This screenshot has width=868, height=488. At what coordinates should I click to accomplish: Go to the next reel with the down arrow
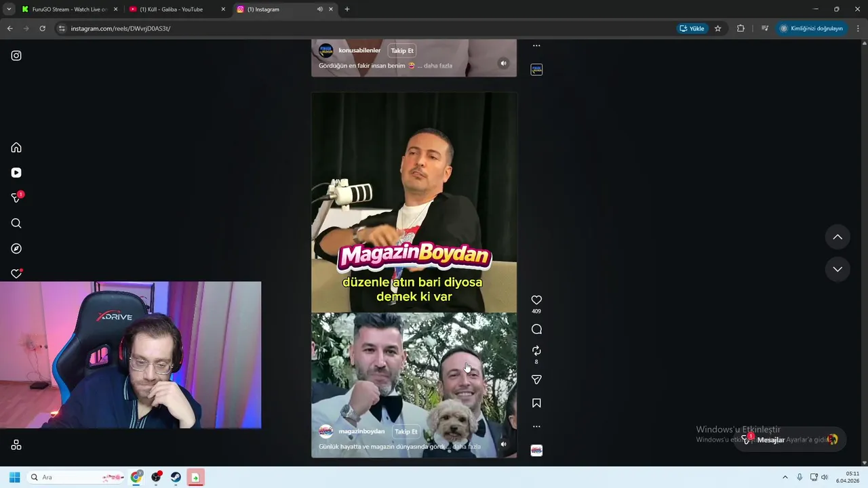tap(837, 269)
